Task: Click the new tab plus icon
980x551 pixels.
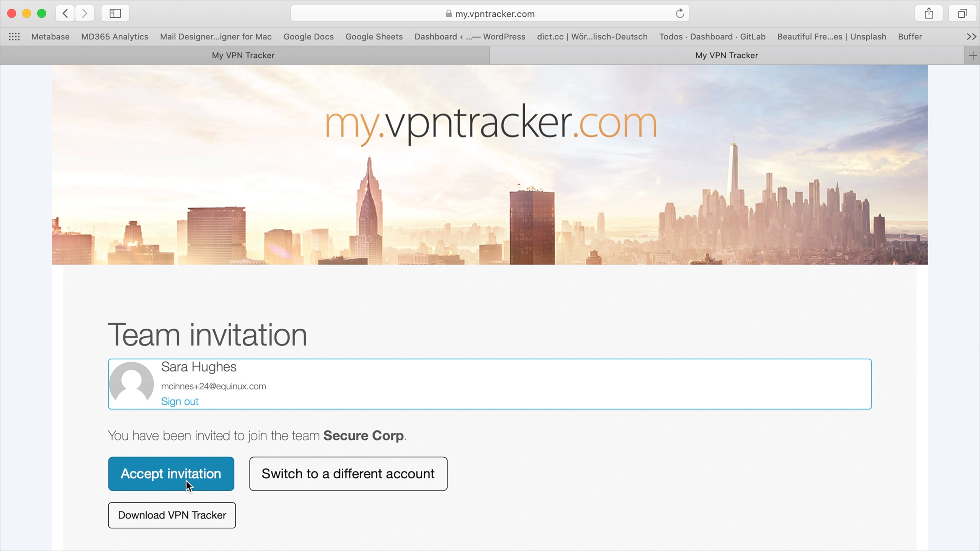Action: (x=972, y=56)
